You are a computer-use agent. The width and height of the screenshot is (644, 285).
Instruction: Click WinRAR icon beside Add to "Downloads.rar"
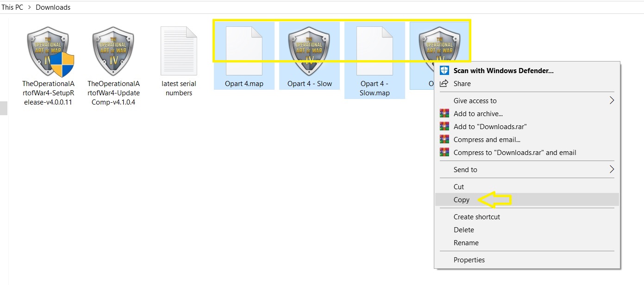coord(444,126)
